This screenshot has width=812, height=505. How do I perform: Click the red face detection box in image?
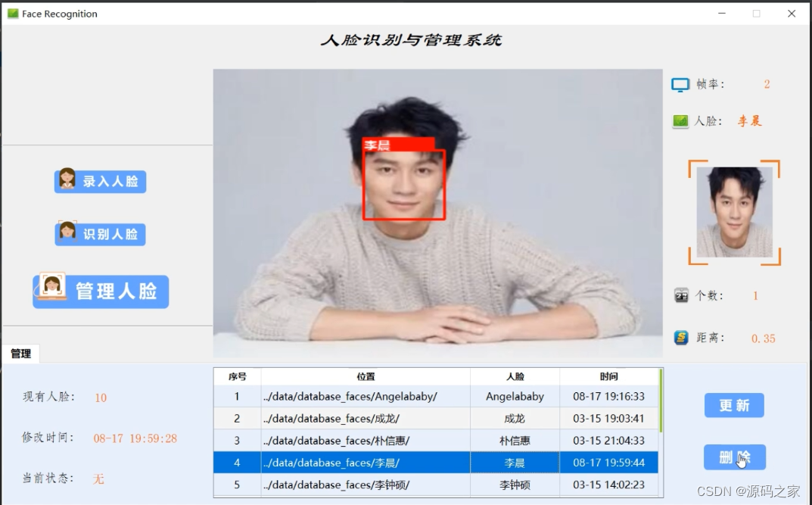coord(404,185)
